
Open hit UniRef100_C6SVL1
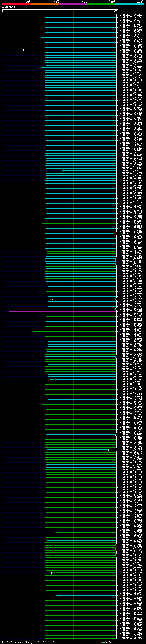click(x=131, y=15)
